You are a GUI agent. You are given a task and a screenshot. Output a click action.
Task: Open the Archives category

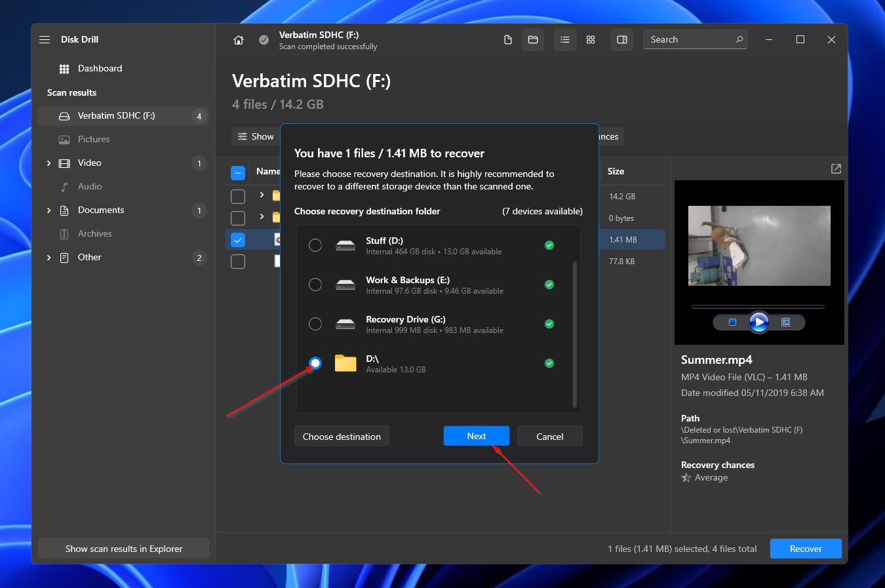[95, 233]
